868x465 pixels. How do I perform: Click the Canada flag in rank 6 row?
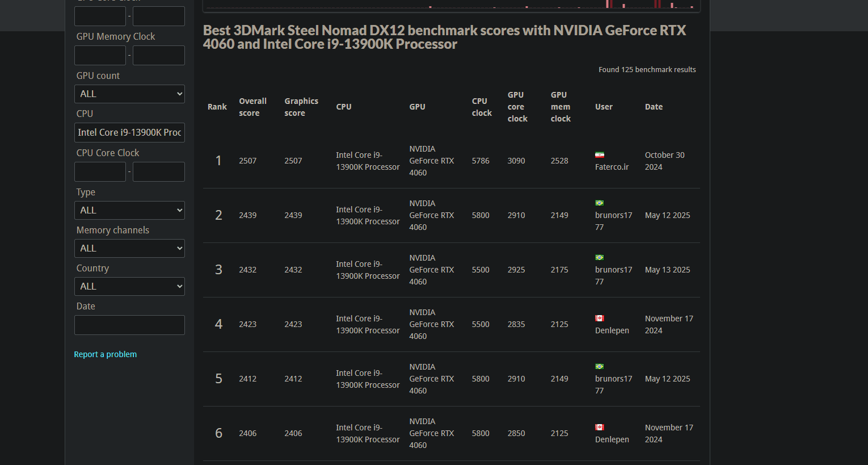[x=599, y=428]
